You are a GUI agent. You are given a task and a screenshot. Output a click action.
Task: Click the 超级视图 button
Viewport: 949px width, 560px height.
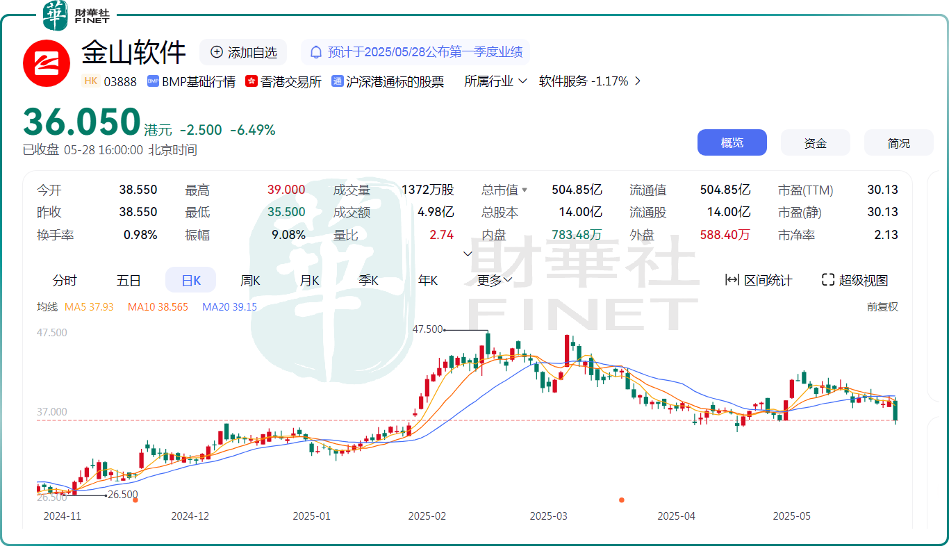(x=855, y=280)
